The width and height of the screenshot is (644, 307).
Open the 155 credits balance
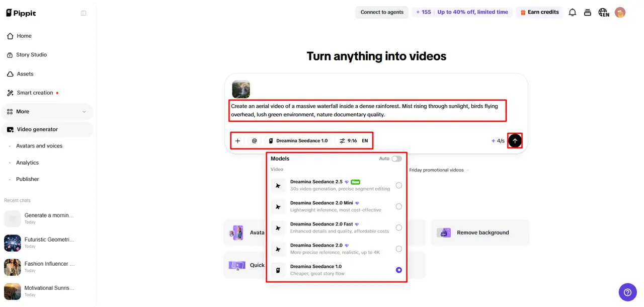tap(424, 12)
